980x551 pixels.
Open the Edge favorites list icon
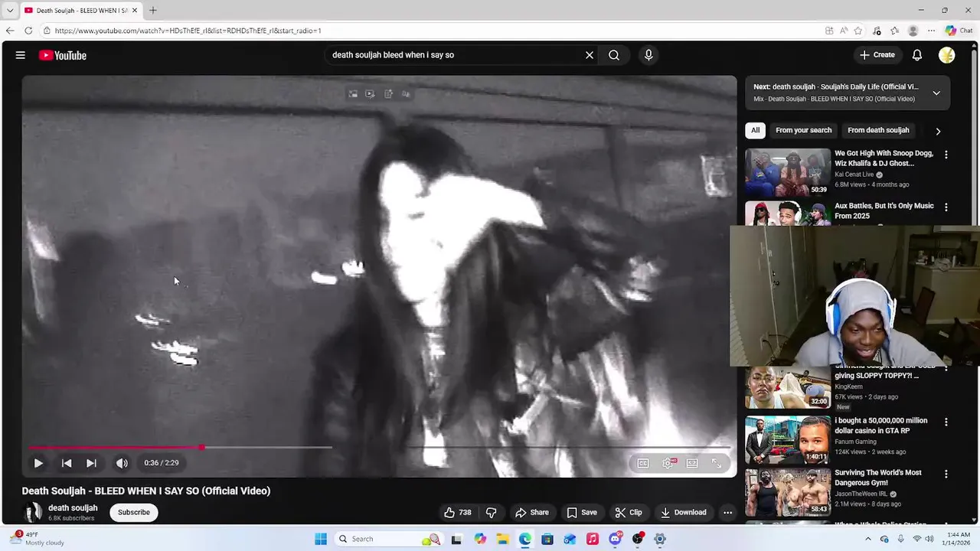pyautogui.click(x=894, y=31)
